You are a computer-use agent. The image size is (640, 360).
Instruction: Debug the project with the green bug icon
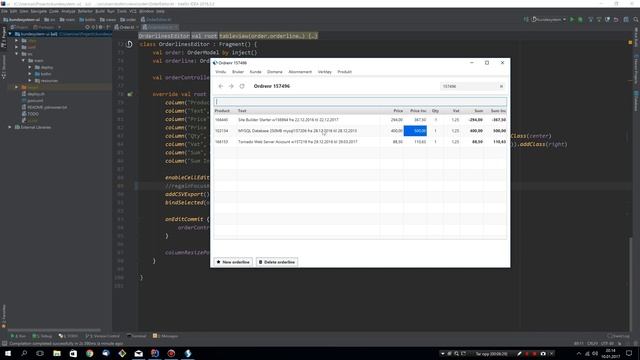pyautogui.click(x=580, y=19)
